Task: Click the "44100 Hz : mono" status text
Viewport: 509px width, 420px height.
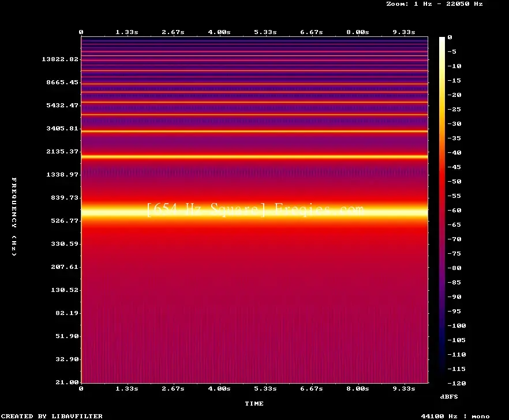Action: [455, 416]
